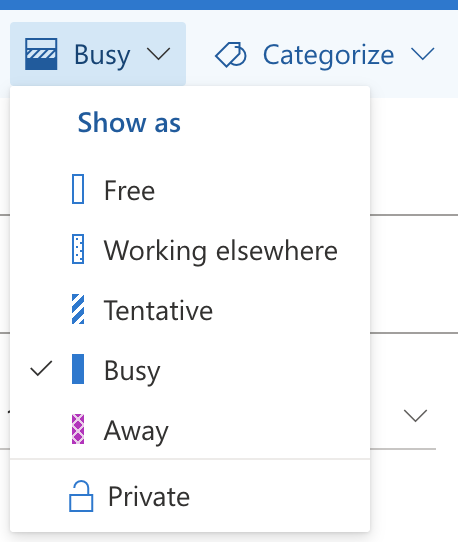This screenshot has width=458, height=542.
Task: Click the Show as header text
Action: coord(129,122)
